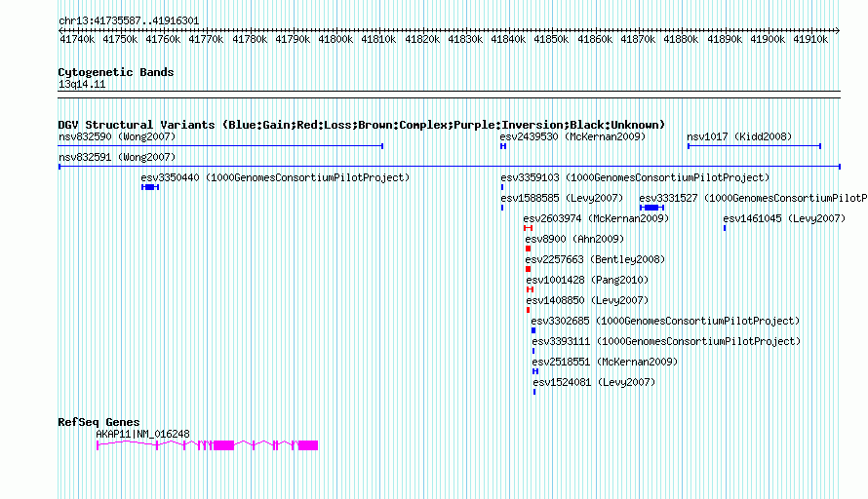This screenshot has height=499, width=868.
Task: Click the esv2518551 (McKernan2009) label
Action: (605, 362)
